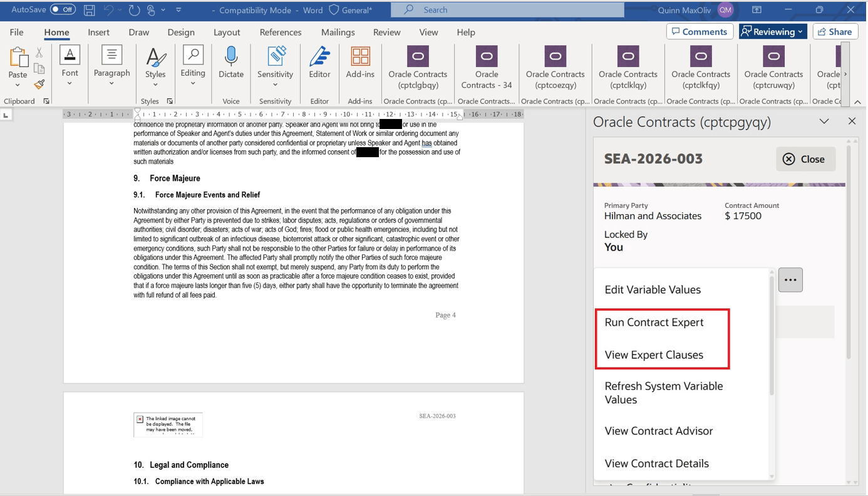This screenshot has height=496, width=868.
Task: Click the QM account avatar
Action: coord(725,10)
